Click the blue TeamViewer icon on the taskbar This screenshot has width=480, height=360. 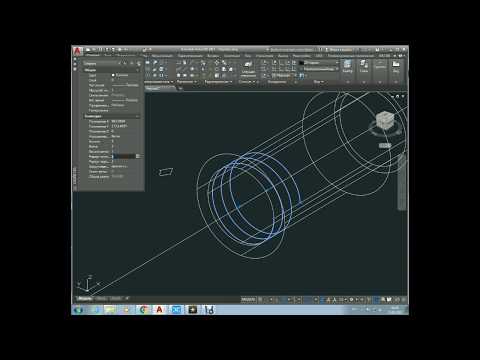[176, 310]
